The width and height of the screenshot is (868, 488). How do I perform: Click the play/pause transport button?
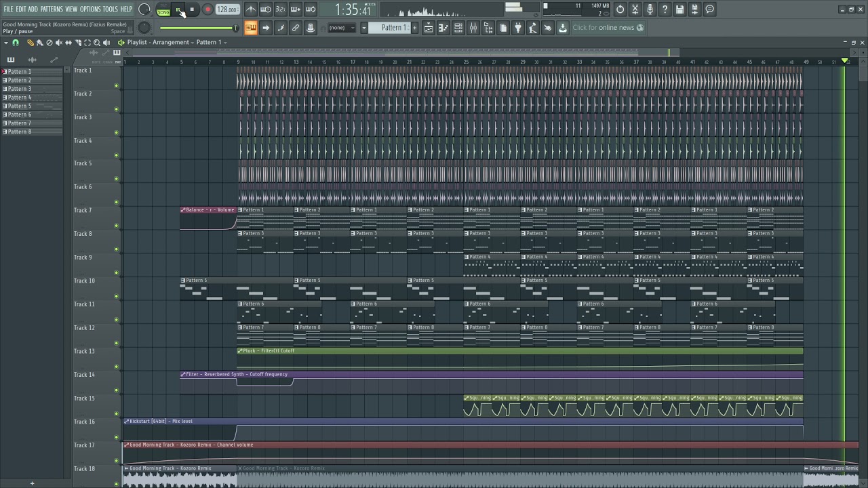click(178, 9)
